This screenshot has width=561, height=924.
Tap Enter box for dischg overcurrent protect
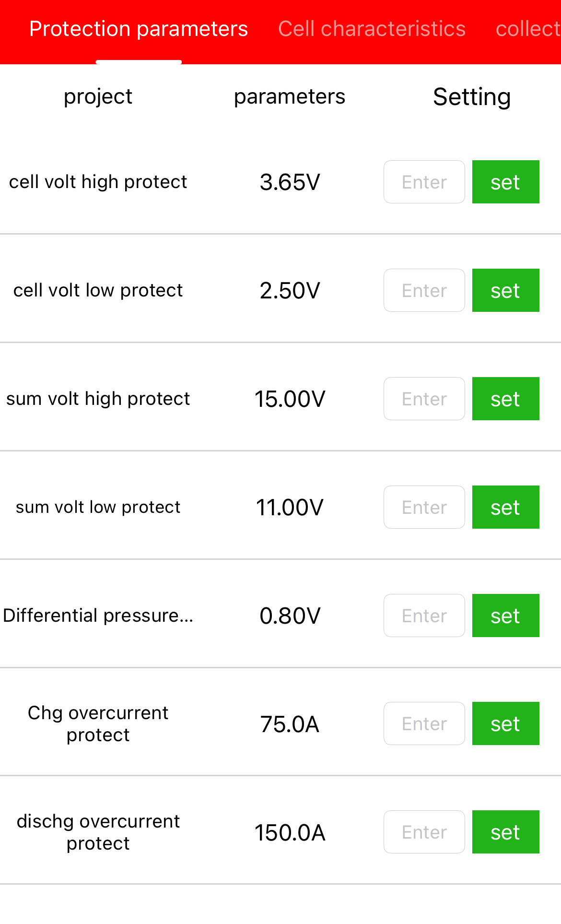click(x=424, y=832)
